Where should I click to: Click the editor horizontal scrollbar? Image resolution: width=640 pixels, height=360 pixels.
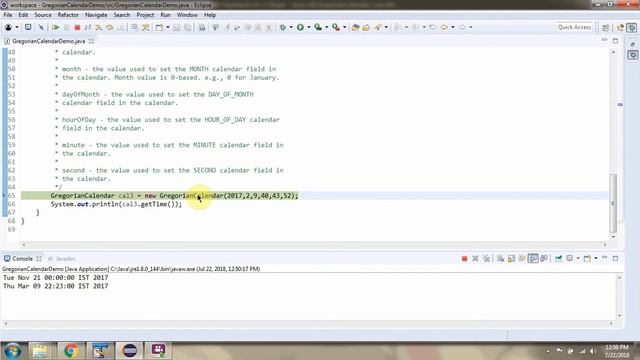[x=314, y=244]
